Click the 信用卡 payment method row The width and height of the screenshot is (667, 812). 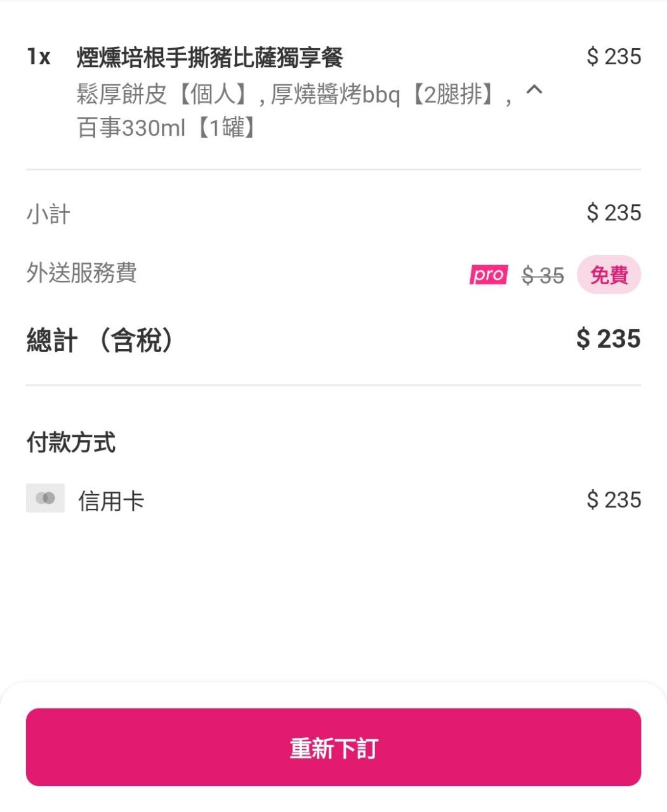[333, 499]
